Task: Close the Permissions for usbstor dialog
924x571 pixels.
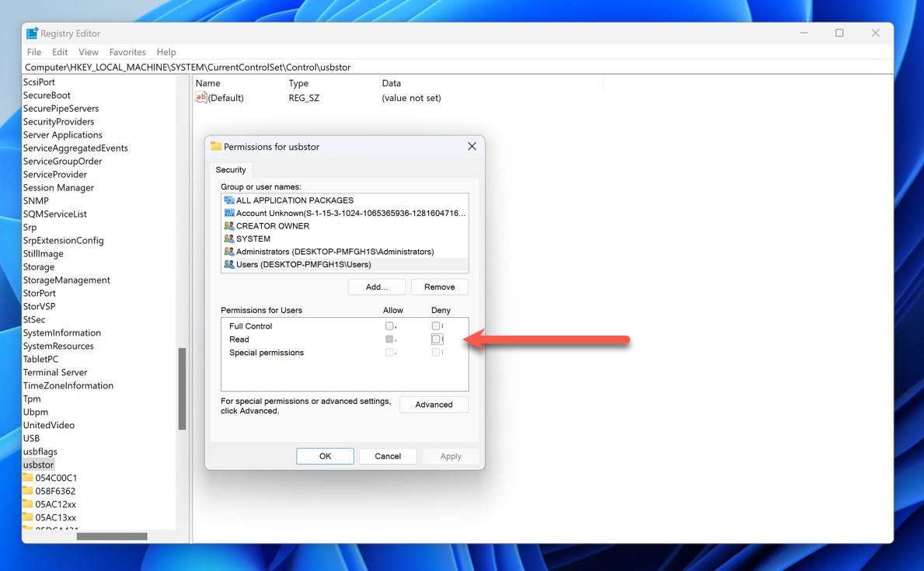Action: [472, 146]
